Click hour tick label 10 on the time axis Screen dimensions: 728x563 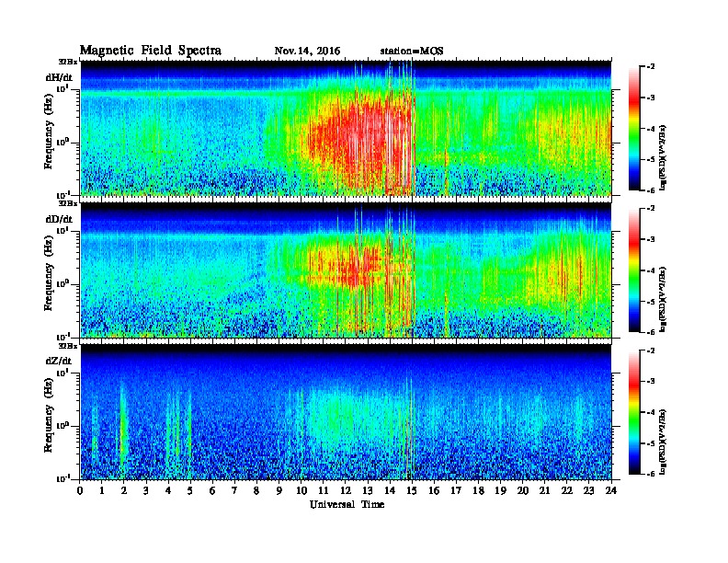(301, 491)
